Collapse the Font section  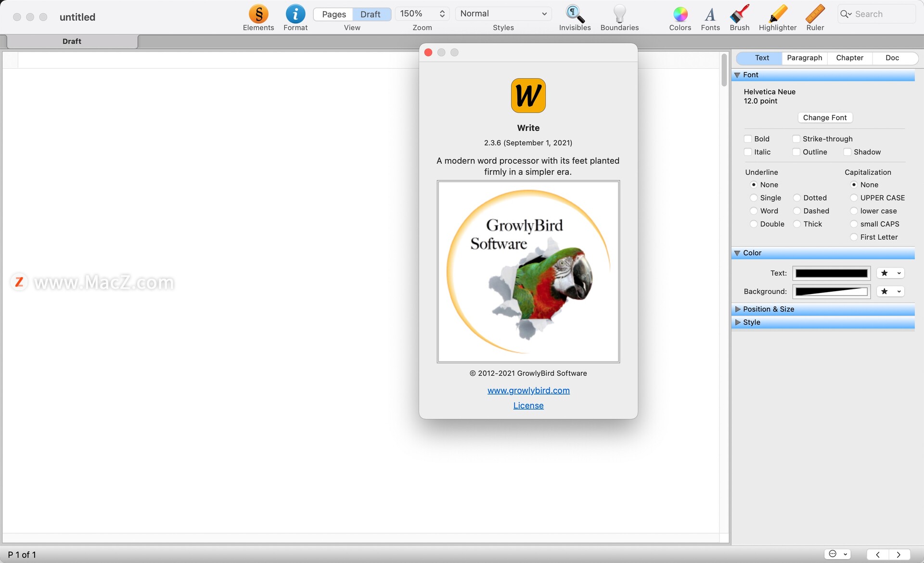737,75
